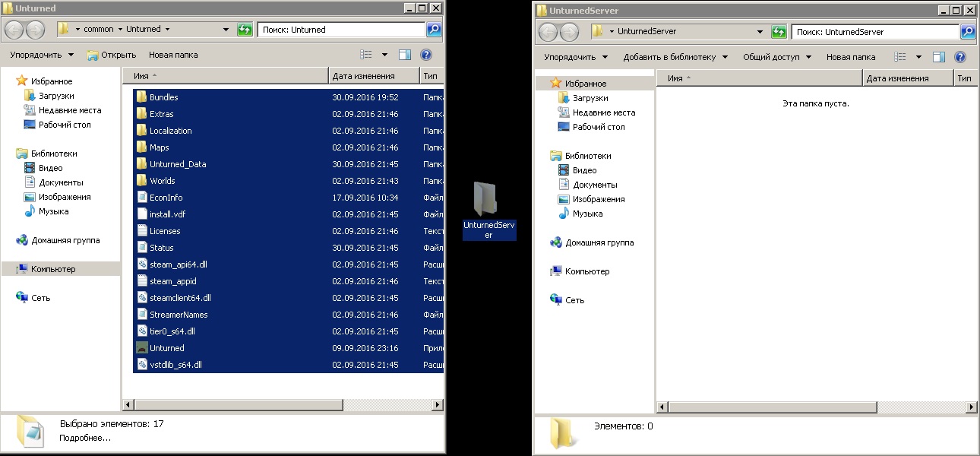Open Музыка in UnturnedServer window sidebar
Image resolution: width=980 pixels, height=456 pixels.
[x=580, y=214]
